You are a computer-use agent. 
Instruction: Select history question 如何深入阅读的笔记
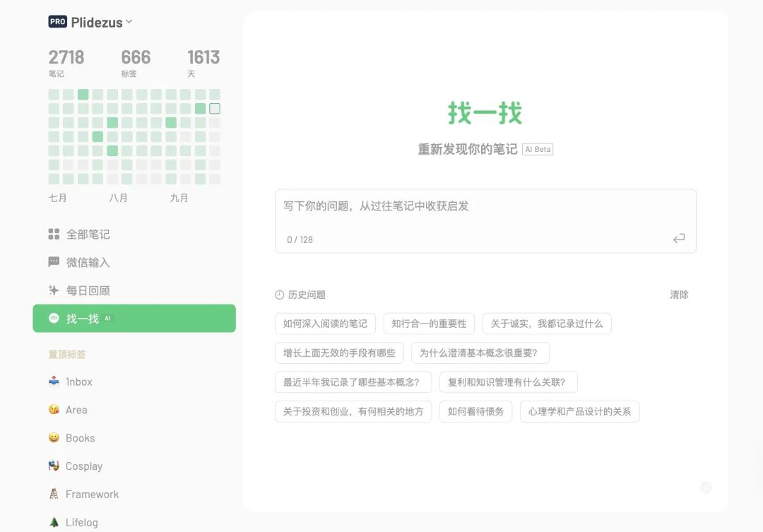click(325, 324)
